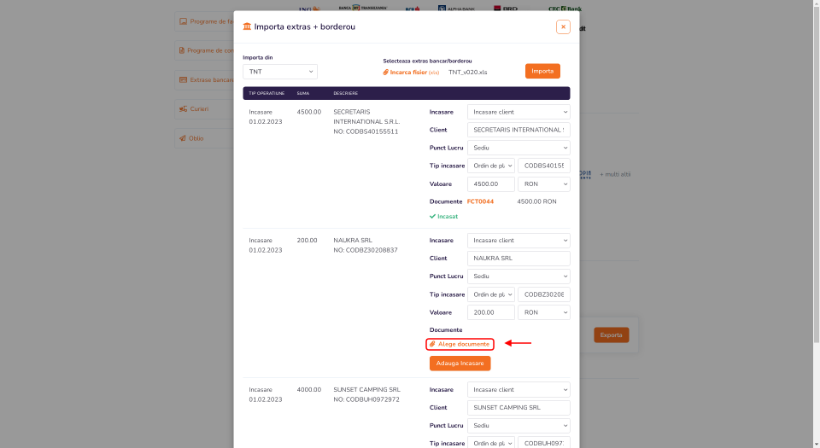Screen dimensions: 820x448
Task: Open Extrase bancare in background sidebar
Action: pos(204,80)
